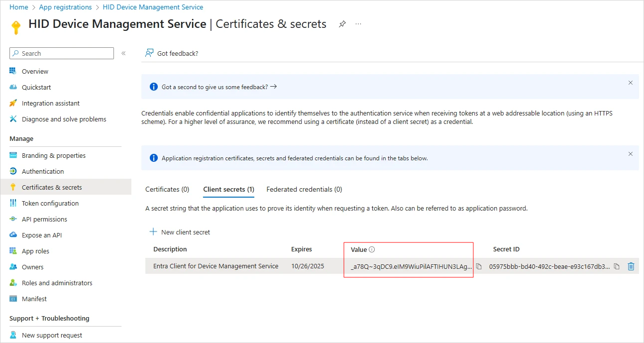This screenshot has width=644, height=343.
Task: Select Diagnose and solve problems
Action: coord(64,119)
